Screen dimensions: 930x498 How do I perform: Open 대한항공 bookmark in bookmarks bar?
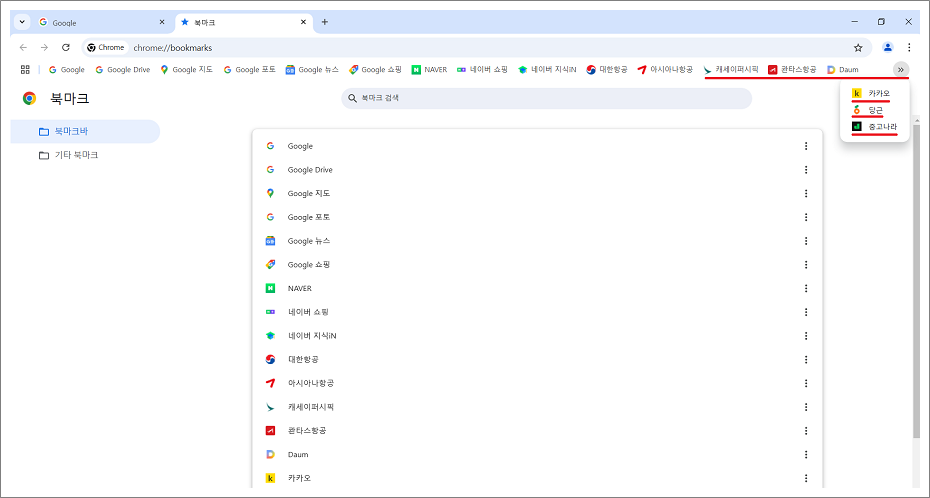click(x=607, y=69)
